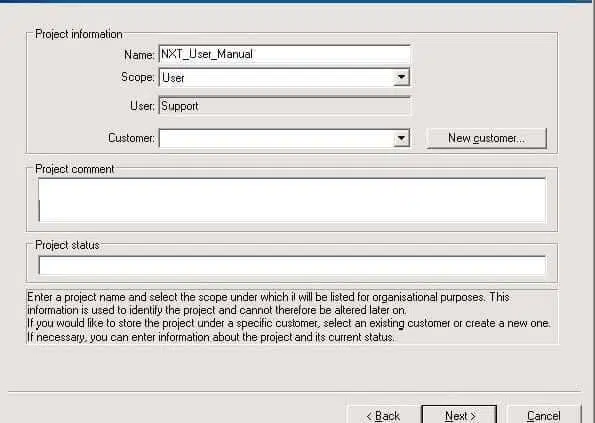Go back with the < Back button
The width and height of the screenshot is (595, 423).
pos(383,415)
